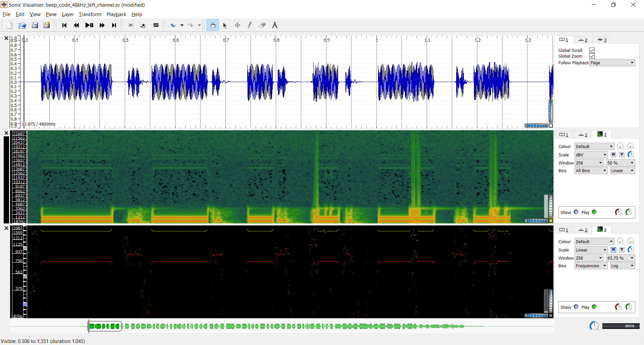Click the playback speed dial
Image resolution: width=644 pixels, height=345 pixels.
[x=594, y=326]
